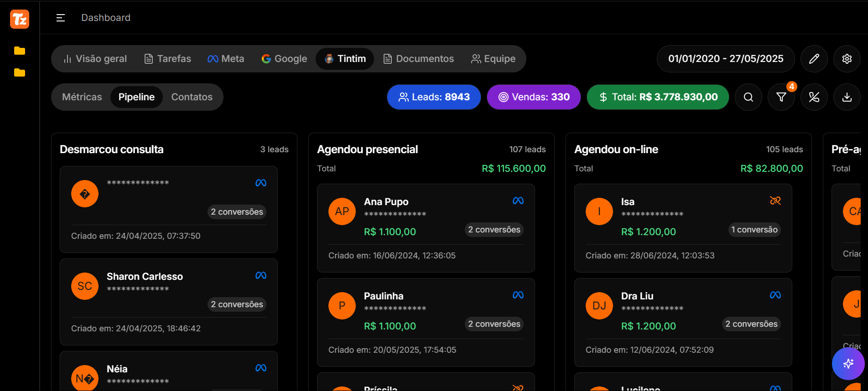This screenshot has height=391, width=868.
Task: Open the Visão geral tab
Action: [95, 59]
